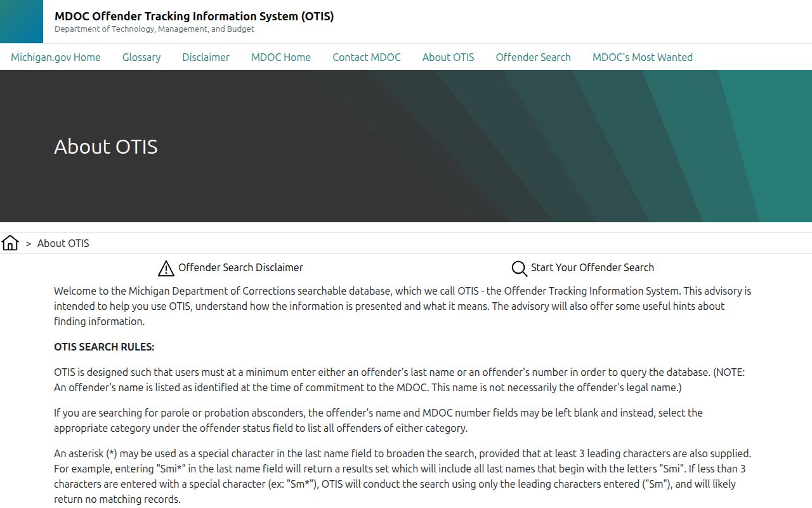Screen dimensions: 812x508
Task: Click the warning triangle disclaimer icon
Action: tap(166, 268)
